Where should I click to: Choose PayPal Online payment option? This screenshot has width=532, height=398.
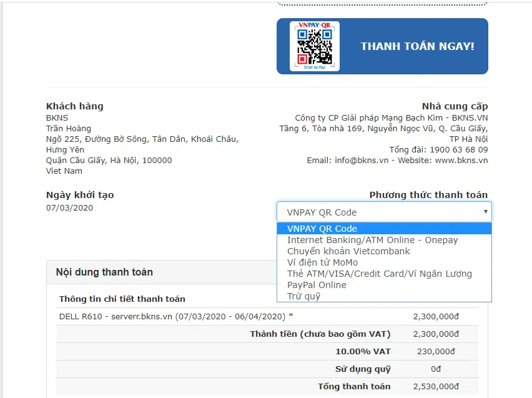(x=384, y=285)
